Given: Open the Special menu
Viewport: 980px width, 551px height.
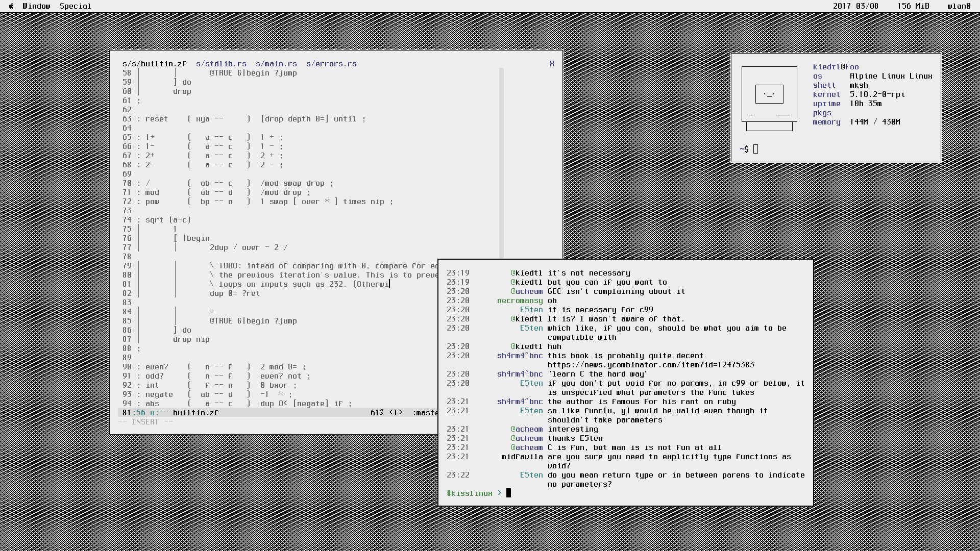Looking at the screenshot, I should pos(75,6).
